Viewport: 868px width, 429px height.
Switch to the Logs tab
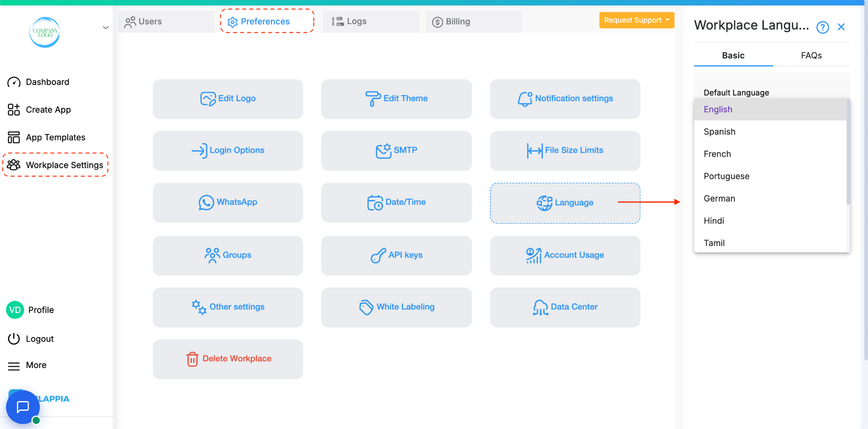[x=371, y=22]
